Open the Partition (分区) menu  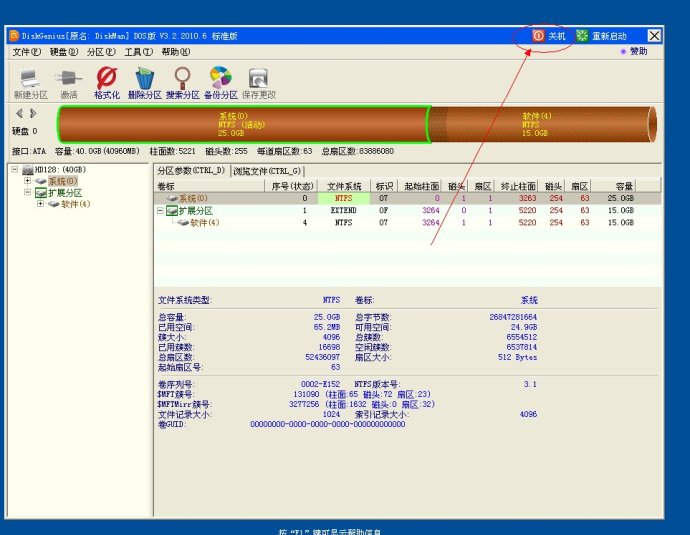pyautogui.click(x=101, y=52)
